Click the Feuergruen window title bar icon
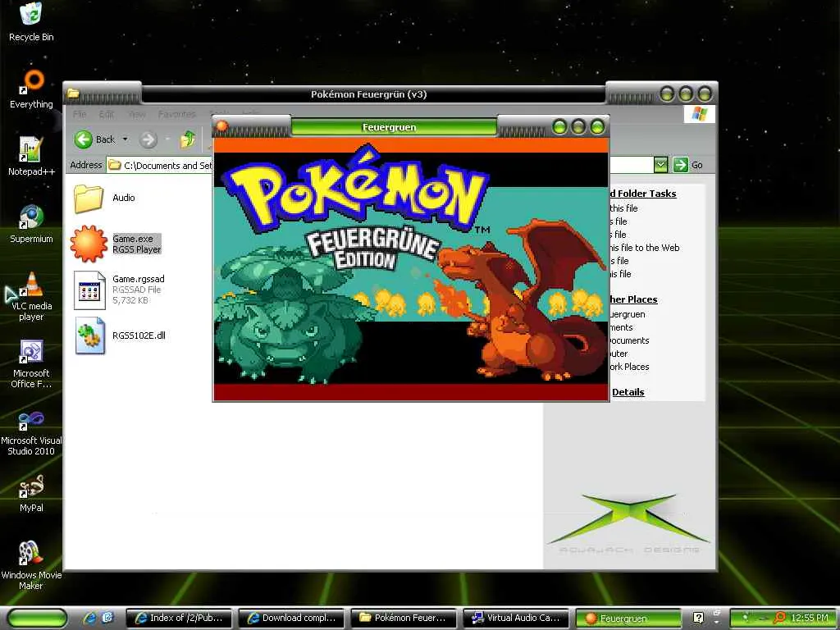 (221, 127)
